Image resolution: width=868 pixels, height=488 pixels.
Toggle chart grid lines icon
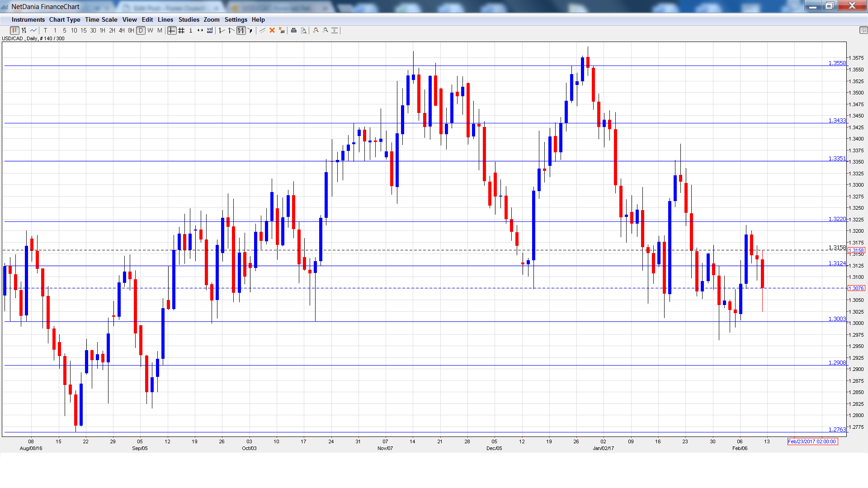tap(181, 31)
